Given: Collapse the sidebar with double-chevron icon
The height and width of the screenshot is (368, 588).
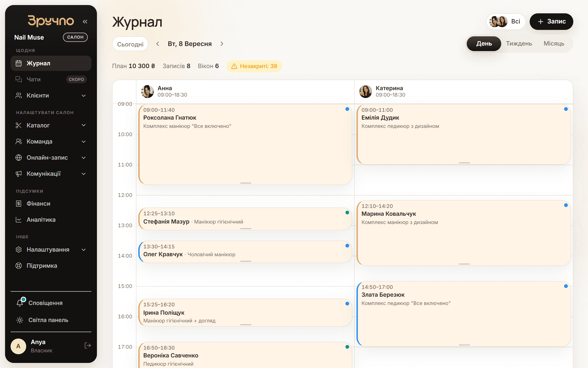Looking at the screenshot, I should (x=85, y=22).
